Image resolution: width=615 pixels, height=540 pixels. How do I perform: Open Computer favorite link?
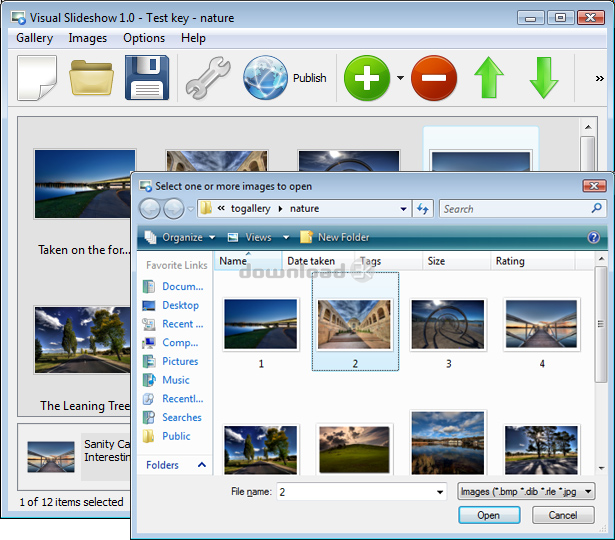pyautogui.click(x=171, y=343)
